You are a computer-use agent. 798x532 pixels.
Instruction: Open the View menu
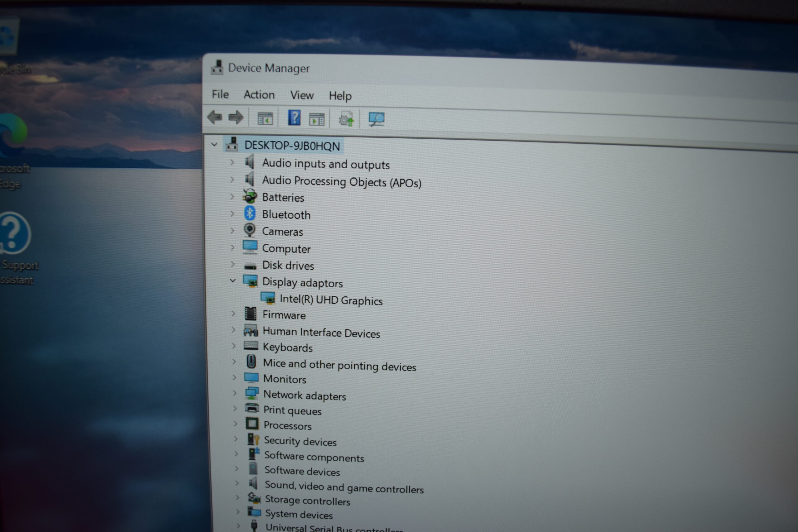[x=302, y=95]
